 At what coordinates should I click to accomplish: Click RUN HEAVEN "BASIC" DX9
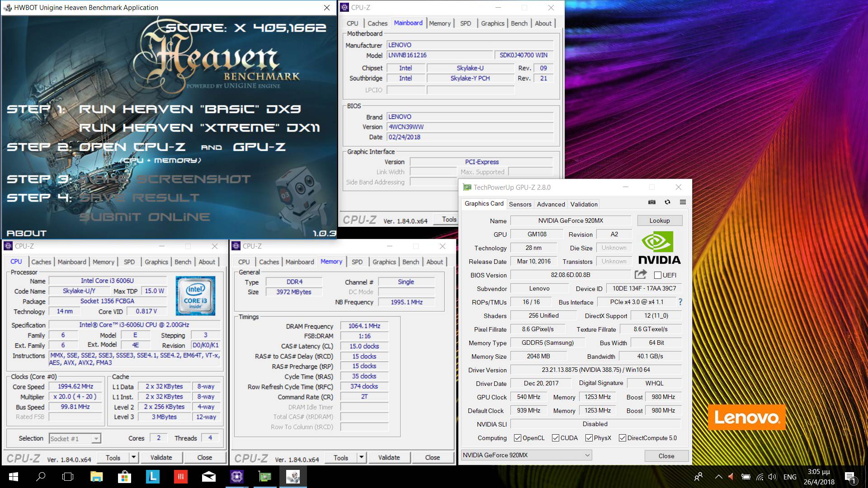click(x=190, y=109)
